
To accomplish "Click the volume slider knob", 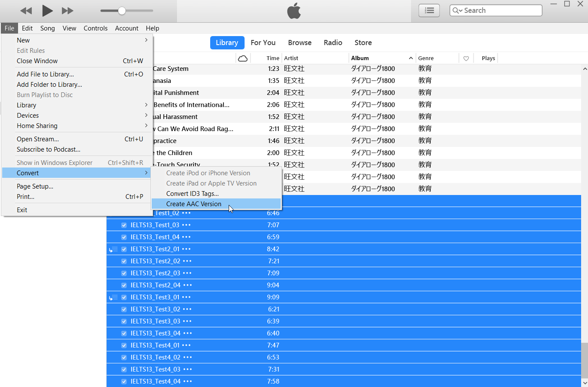I will point(122,11).
